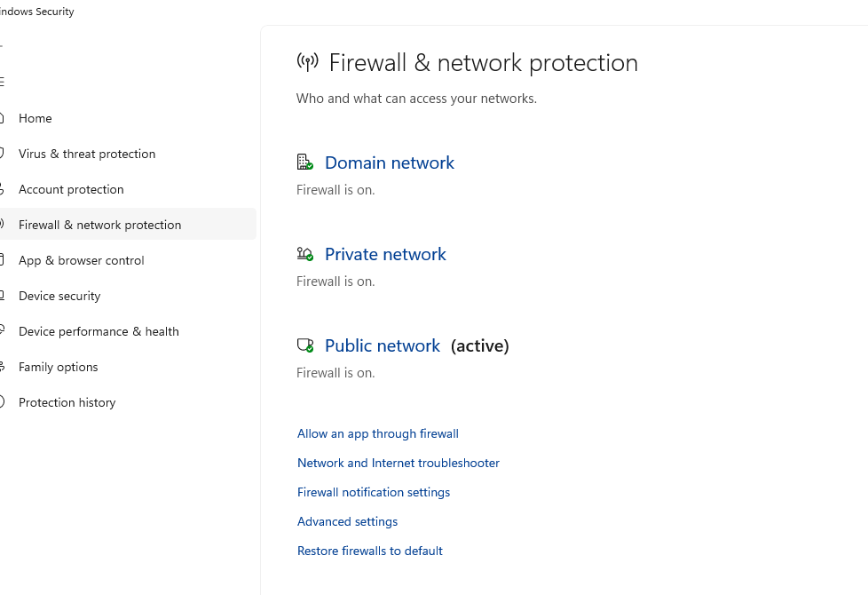Click the Public network shield icon
Screen dimensions: 868x595
pos(304,345)
